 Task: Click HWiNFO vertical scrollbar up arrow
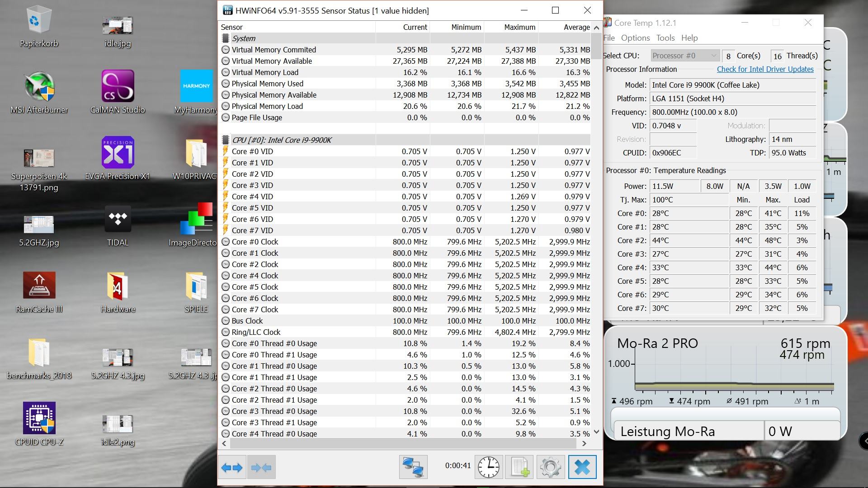click(596, 28)
